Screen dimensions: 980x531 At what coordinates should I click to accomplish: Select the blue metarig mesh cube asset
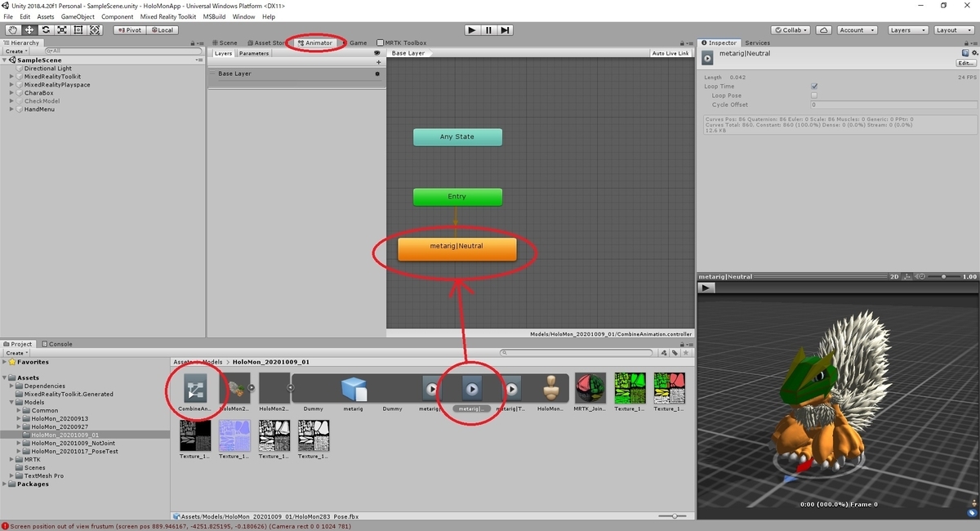click(x=353, y=390)
